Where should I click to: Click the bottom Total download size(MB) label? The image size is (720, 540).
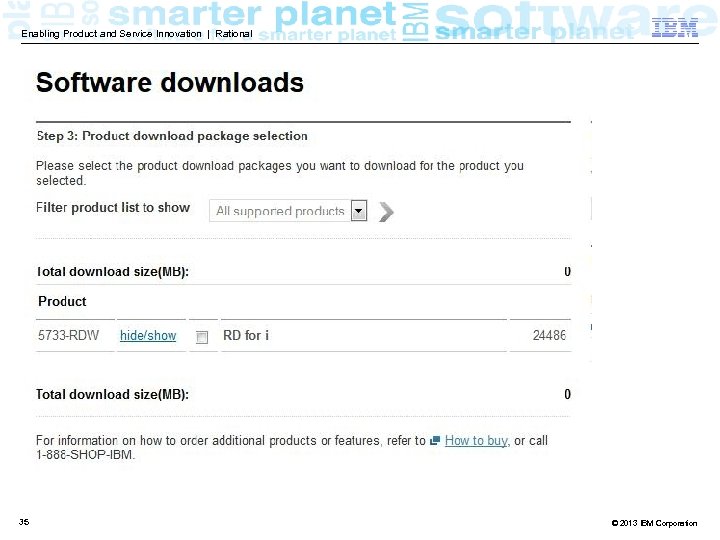pyautogui.click(x=112, y=394)
